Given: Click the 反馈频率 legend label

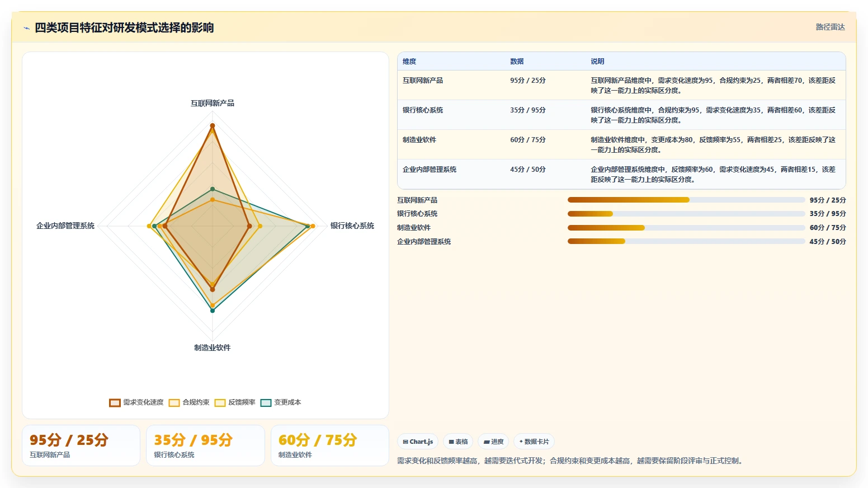Looking at the screenshot, I should pos(242,402).
